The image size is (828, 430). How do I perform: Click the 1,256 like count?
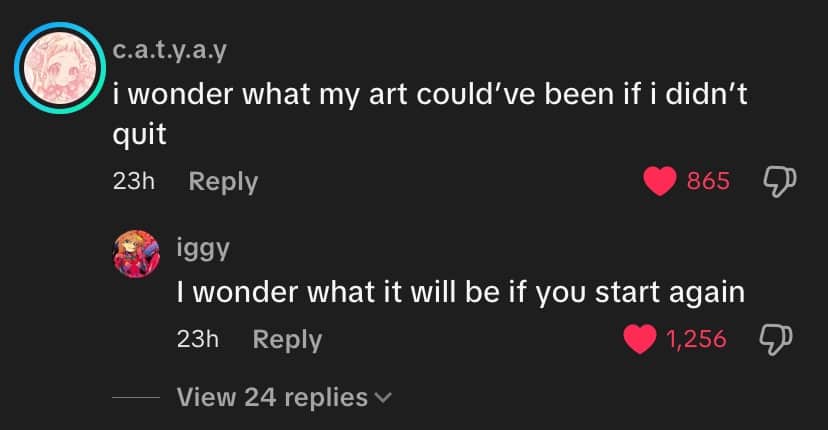pyautogui.click(x=696, y=340)
